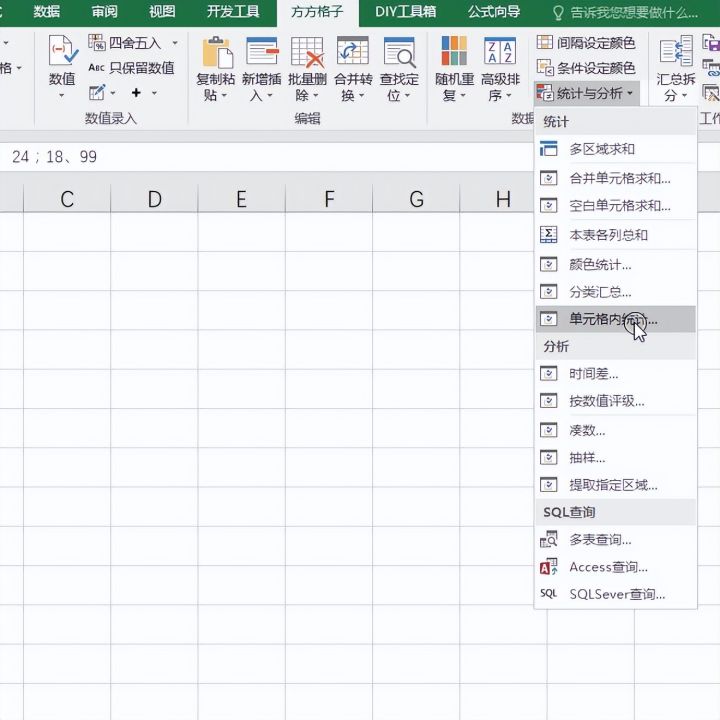Image resolution: width=720 pixels, height=720 pixels.
Task: Switch to the 开发工具 ribbon tab
Action: (233, 11)
